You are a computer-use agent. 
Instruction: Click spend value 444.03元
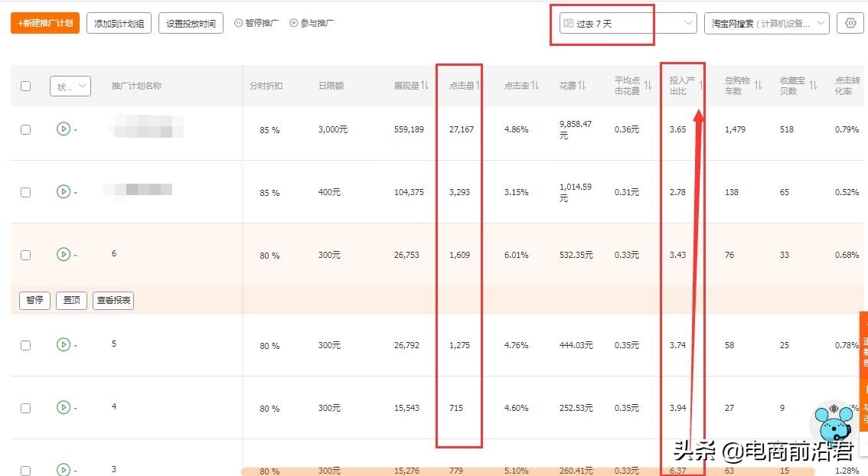tap(576, 345)
